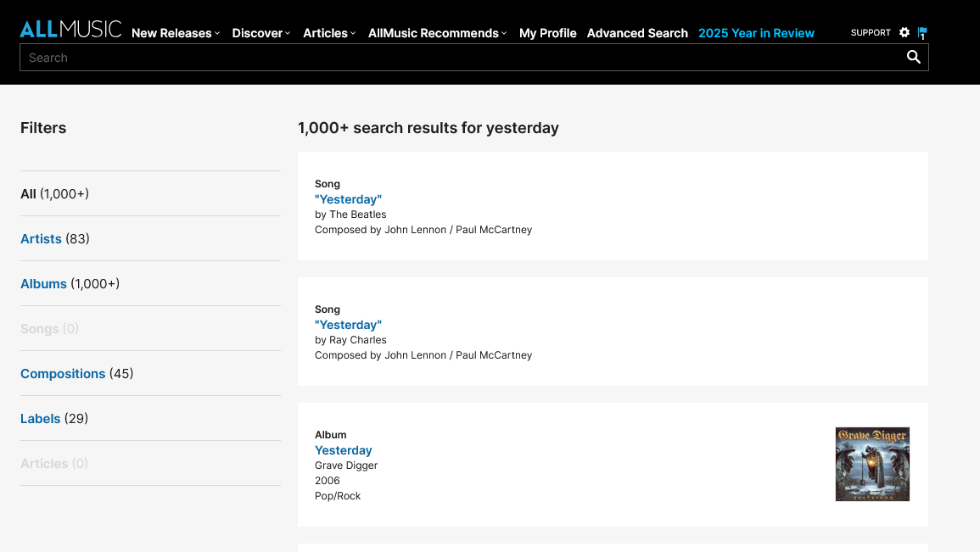The width and height of the screenshot is (980, 552).
Task: Show only Compositions results
Action: click(63, 374)
